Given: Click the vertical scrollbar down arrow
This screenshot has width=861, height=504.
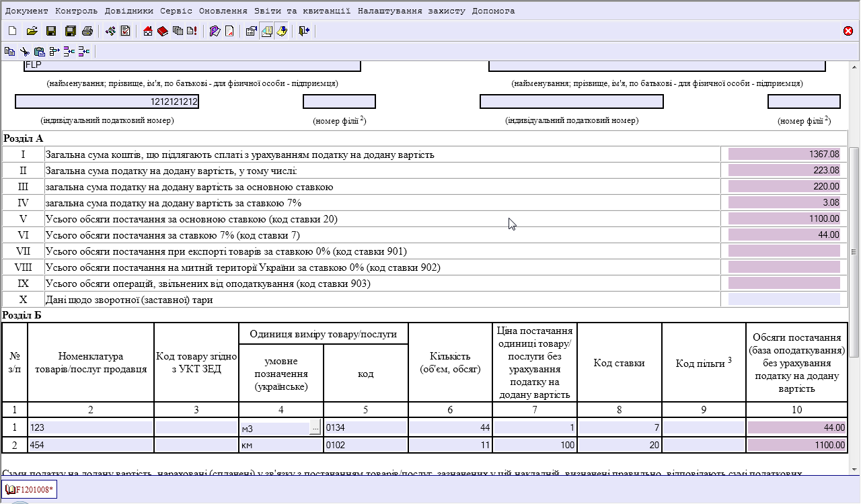Looking at the screenshot, I should click(x=854, y=468).
